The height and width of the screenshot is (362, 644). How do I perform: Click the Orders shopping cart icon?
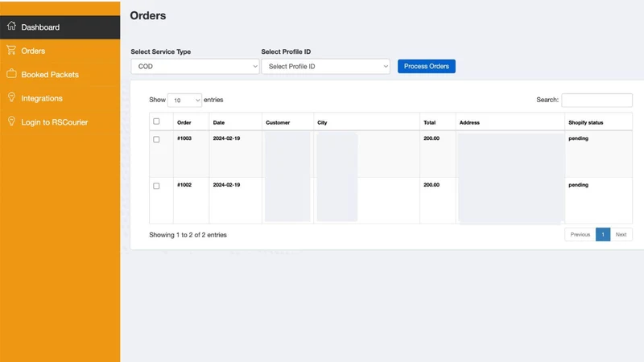(11, 50)
